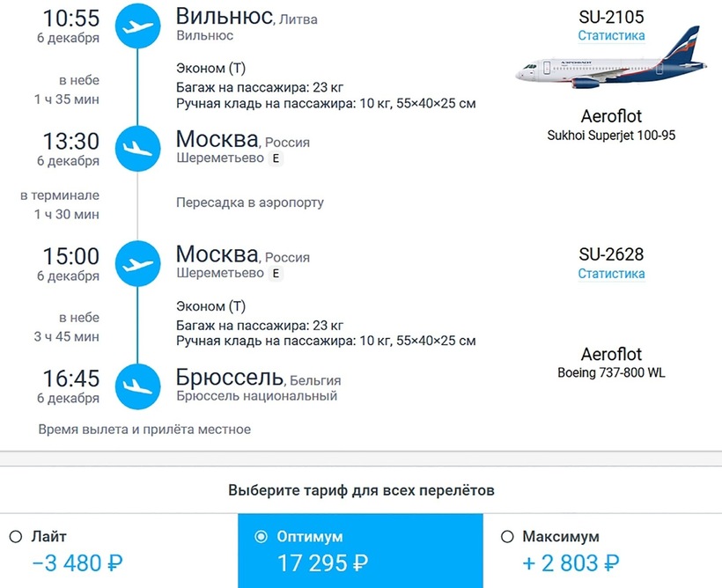Click the Moscow 15:00 departure plane icon

pos(138,263)
